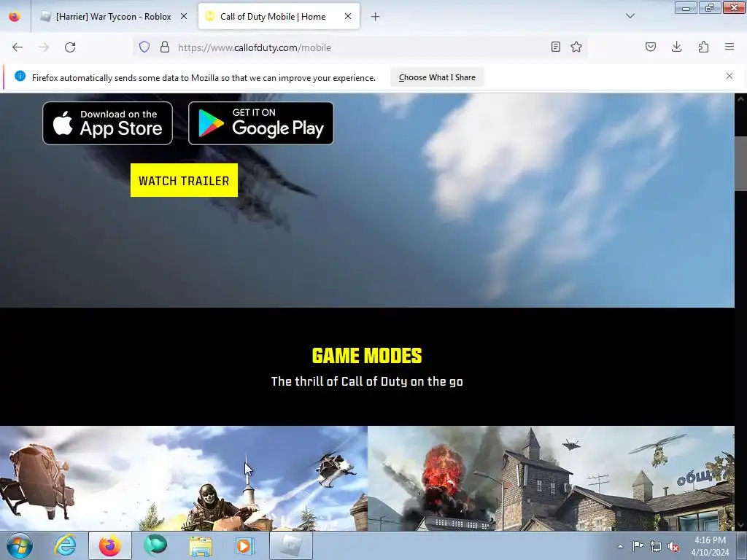Viewport: 747px width, 560px height.
Task: Open Windows Explorer folder from taskbar
Action: click(201, 545)
